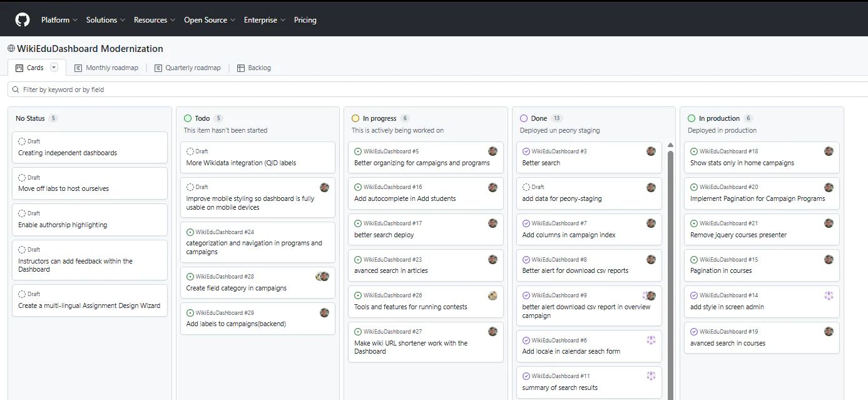Open better search deploy card
The image size is (868, 400).
pyautogui.click(x=426, y=229)
